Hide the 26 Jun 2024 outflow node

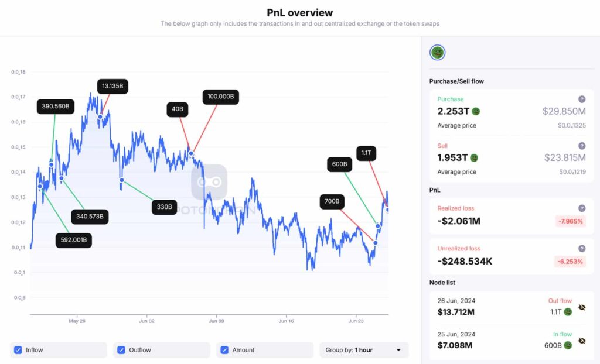582,307
